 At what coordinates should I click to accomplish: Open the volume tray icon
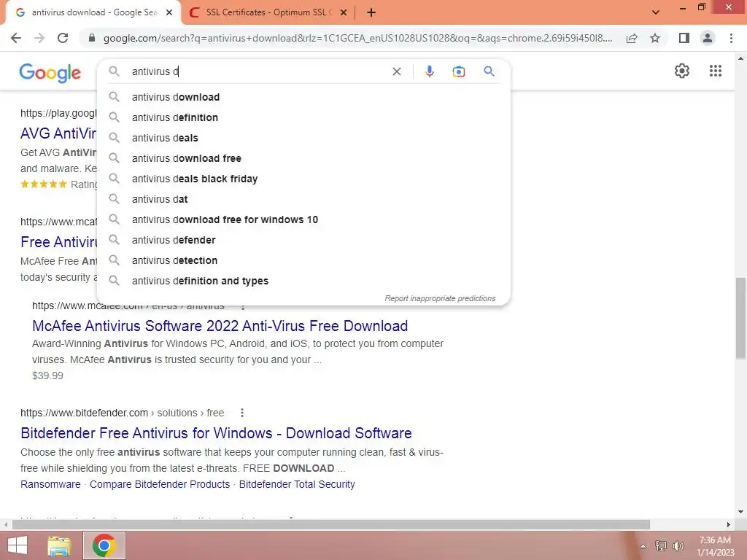678,546
